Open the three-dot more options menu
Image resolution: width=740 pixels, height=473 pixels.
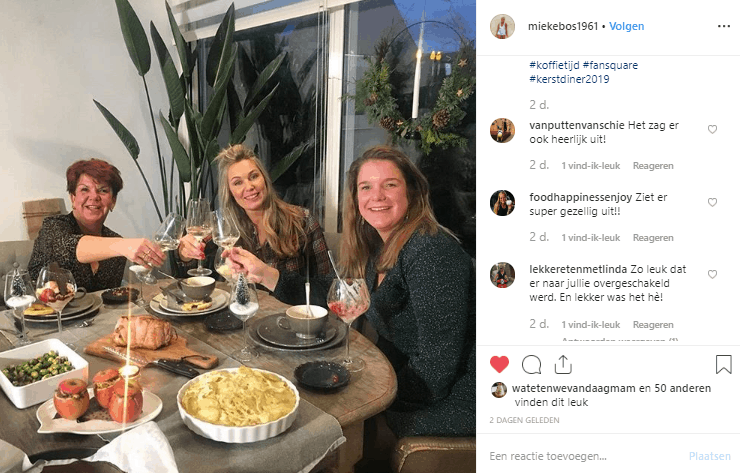pos(724,26)
